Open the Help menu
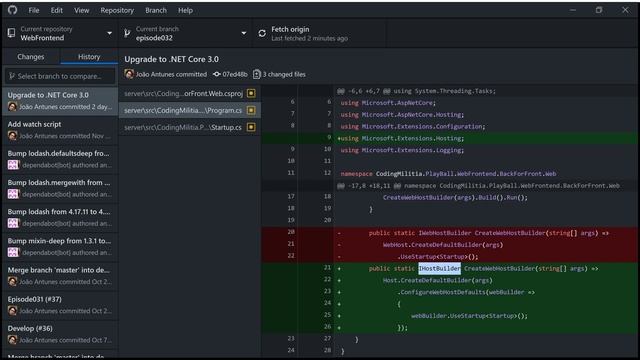Viewport: 640px width, 360px height. [185, 10]
